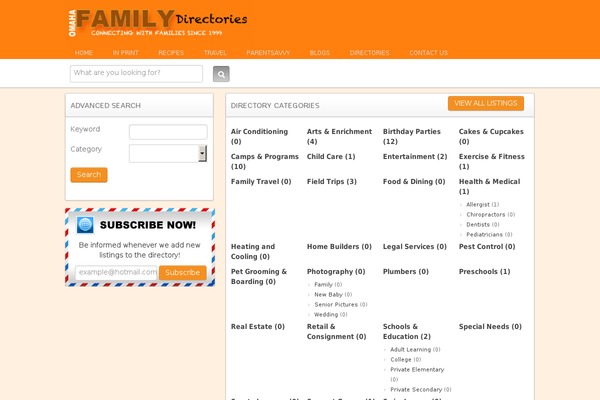Image resolution: width=600 pixels, height=400 pixels.
Task: Open the Preschools (1) category
Action: pyautogui.click(x=484, y=271)
